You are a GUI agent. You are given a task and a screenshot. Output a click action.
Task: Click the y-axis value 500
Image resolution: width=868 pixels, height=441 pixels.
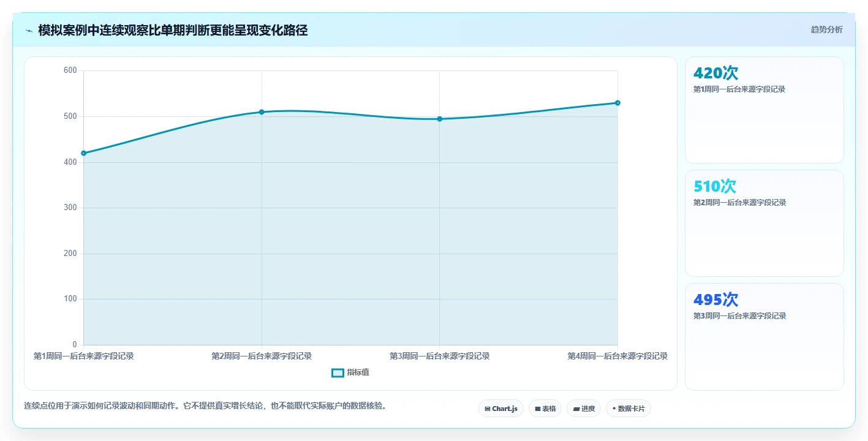(70, 116)
